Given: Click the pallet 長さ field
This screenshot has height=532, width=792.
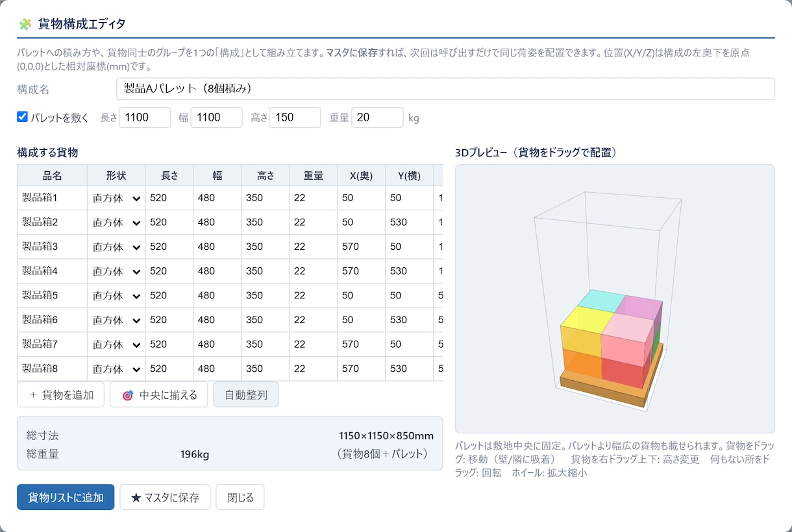Looking at the screenshot, I should (x=145, y=117).
